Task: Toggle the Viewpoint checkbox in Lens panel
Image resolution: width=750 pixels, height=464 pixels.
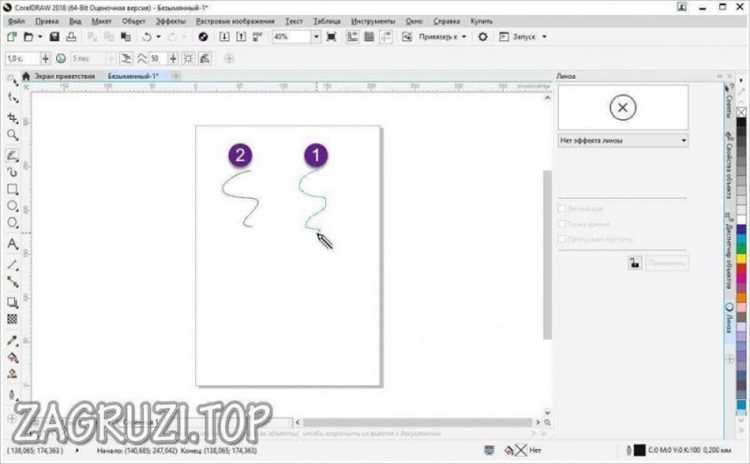Action: pos(562,223)
